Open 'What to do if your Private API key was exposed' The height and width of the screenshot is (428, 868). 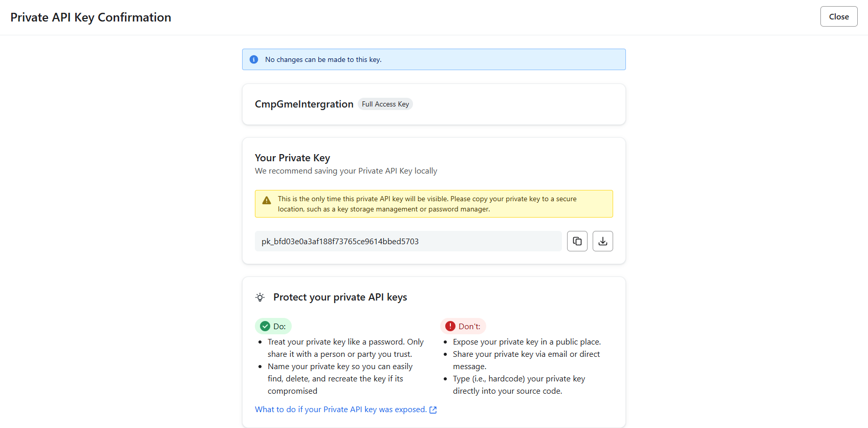click(340, 410)
